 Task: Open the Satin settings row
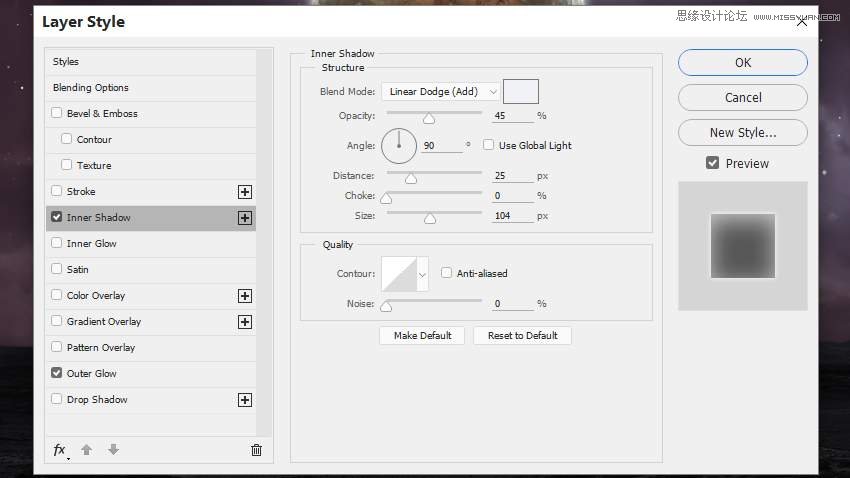pos(151,270)
